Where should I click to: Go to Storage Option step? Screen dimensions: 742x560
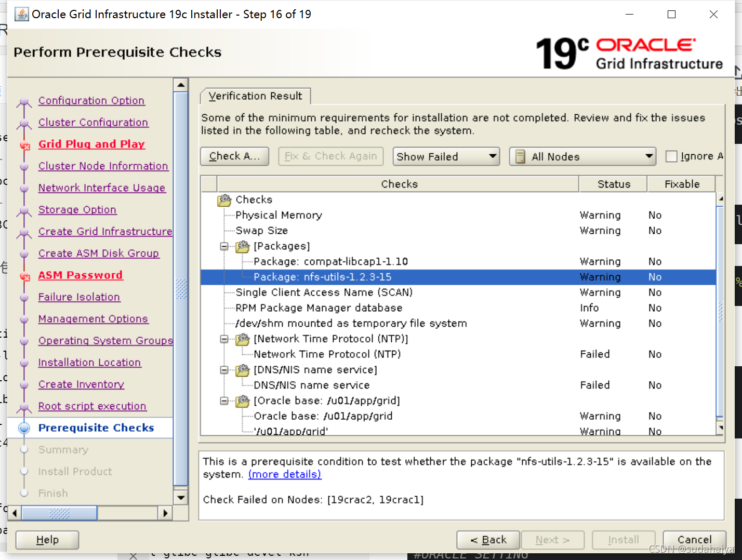click(77, 210)
